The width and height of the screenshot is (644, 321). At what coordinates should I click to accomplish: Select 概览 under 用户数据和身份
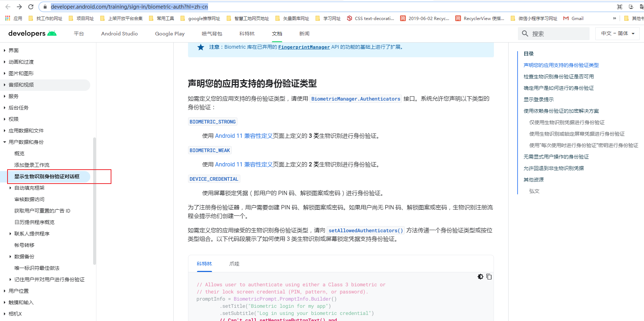click(x=19, y=154)
